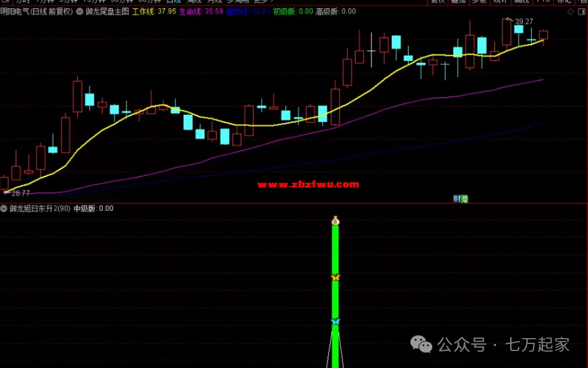Open the 叠加 toolbar button
Screen dimensions: 588x368
(x=458, y=2)
